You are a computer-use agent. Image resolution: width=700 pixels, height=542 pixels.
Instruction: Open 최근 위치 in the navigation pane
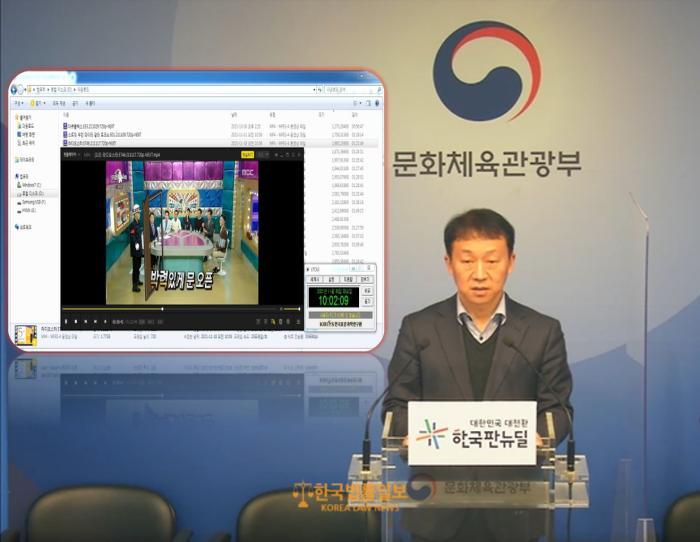(27, 143)
